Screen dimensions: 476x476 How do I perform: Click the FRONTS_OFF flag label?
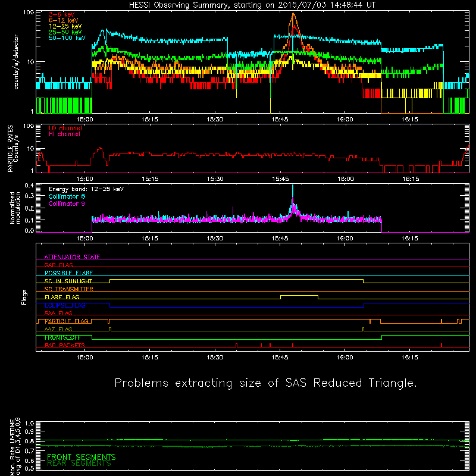point(62,337)
